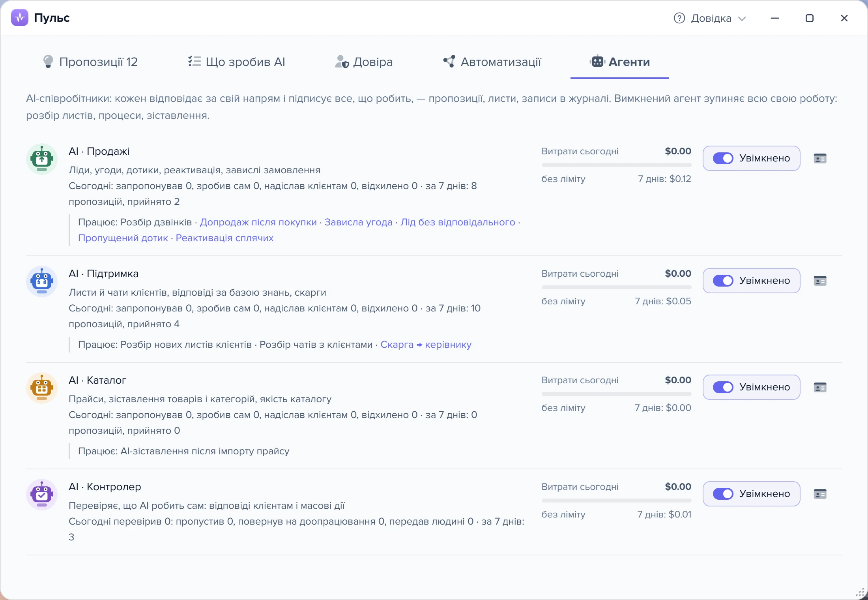Click AI-зіставлення після імпорту прайсу text
Viewport: 868px width, 600px height.
(205, 451)
